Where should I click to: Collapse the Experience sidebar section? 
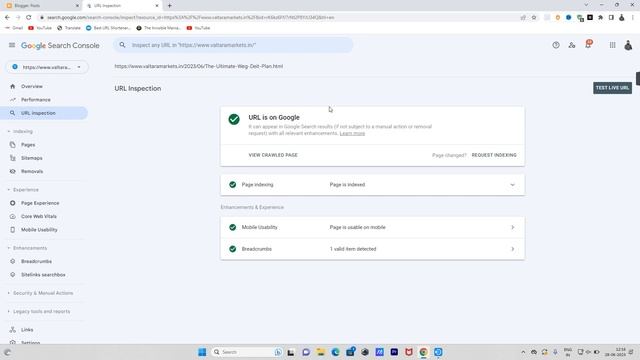pyautogui.click(x=23, y=190)
